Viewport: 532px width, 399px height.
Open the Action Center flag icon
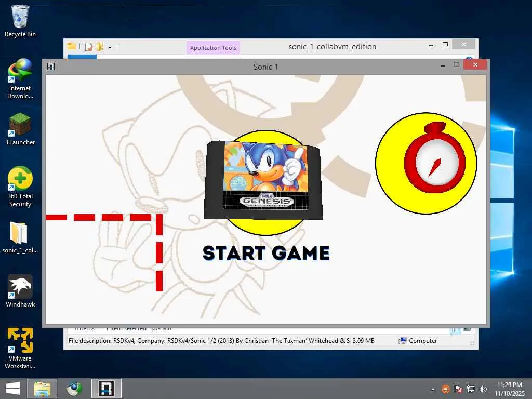[x=458, y=389]
